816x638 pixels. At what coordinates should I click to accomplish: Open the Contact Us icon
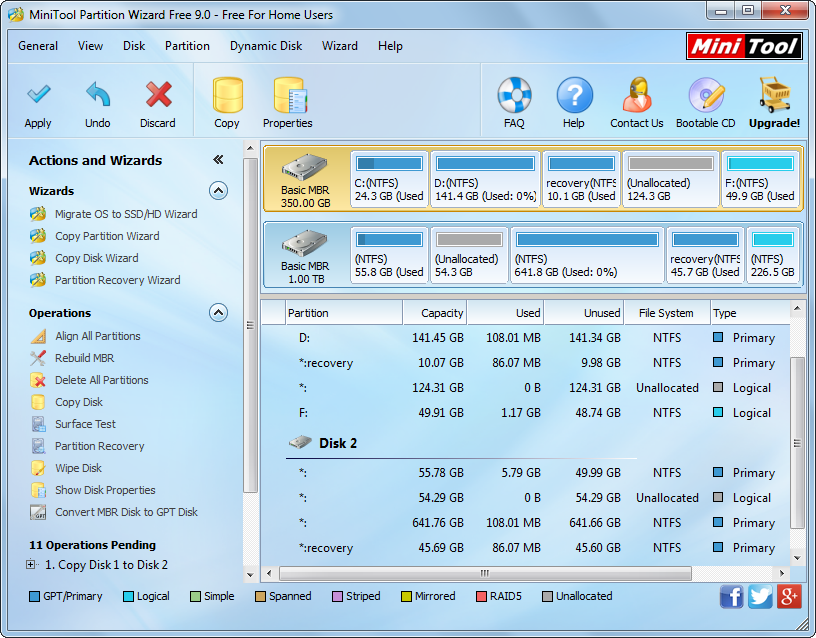(637, 95)
